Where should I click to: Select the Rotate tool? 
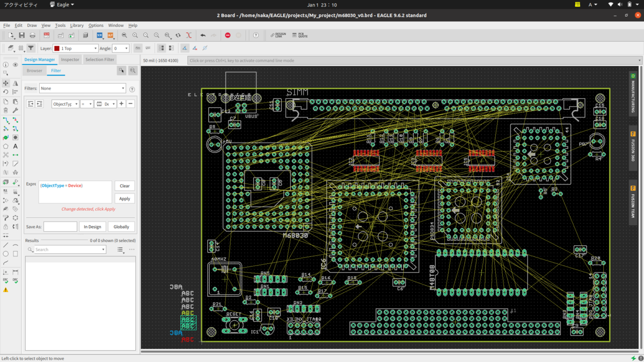[5, 92]
